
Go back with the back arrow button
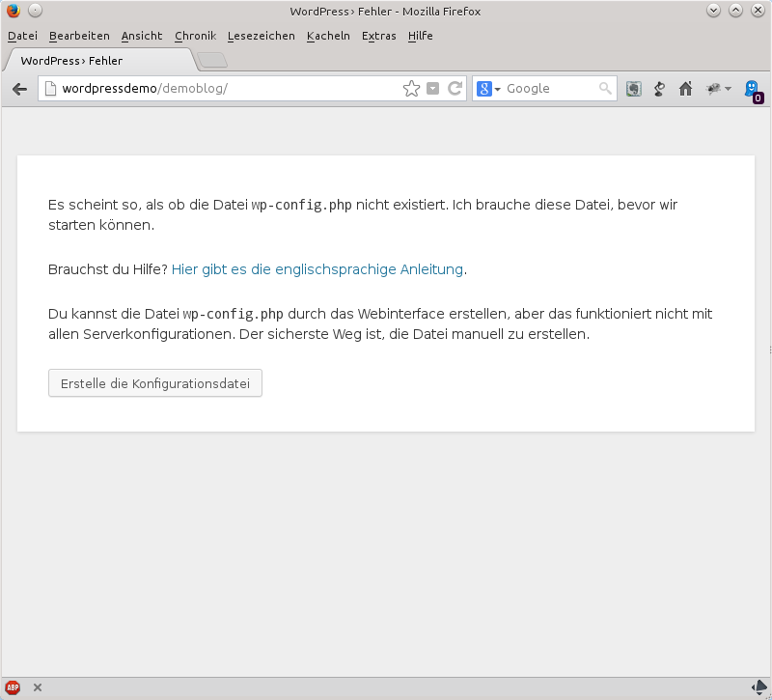[19, 89]
